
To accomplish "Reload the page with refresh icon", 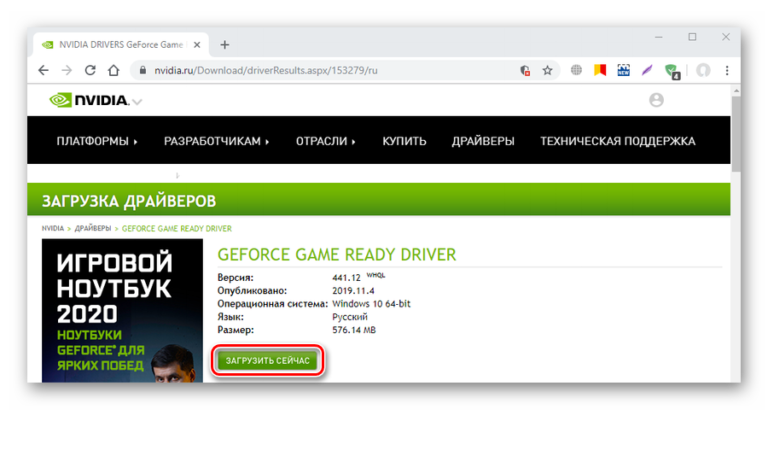I will click(90, 71).
